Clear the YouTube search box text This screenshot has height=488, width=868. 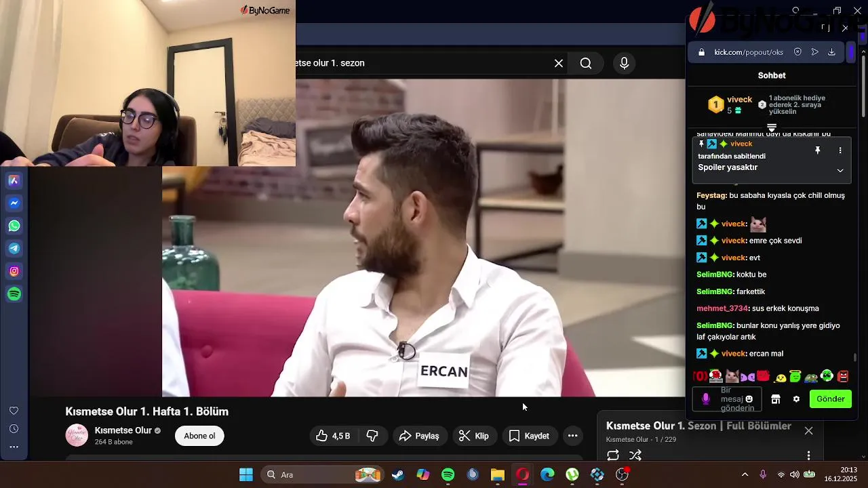(559, 63)
